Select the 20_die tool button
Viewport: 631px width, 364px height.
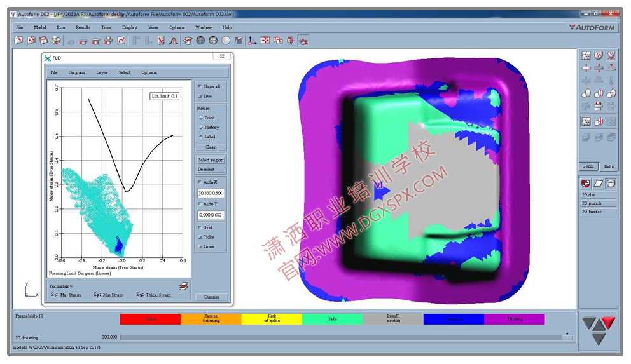pos(599,194)
